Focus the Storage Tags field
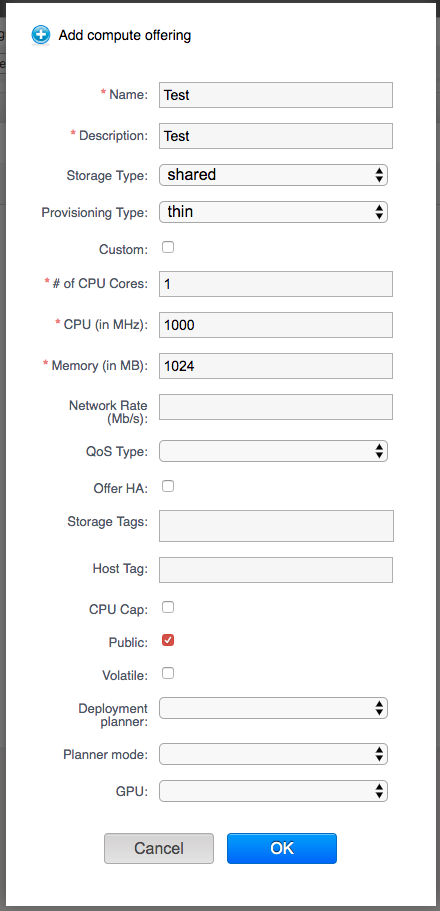440x911 pixels. tap(277, 526)
